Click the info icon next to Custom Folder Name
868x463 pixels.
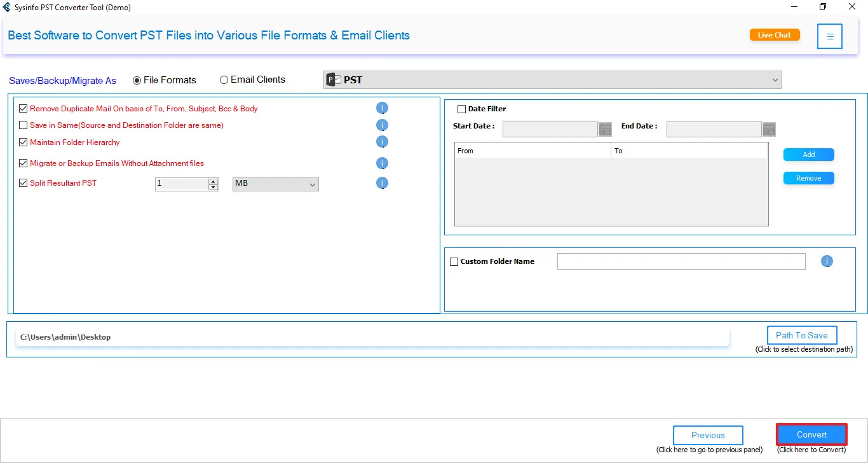[x=827, y=261]
